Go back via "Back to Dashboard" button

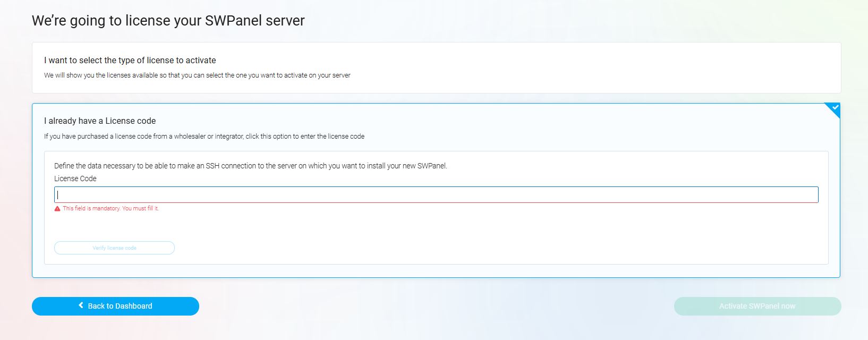(115, 306)
